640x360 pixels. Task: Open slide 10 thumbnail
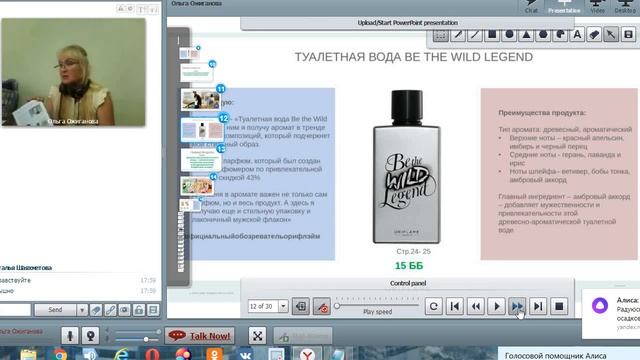click(197, 73)
